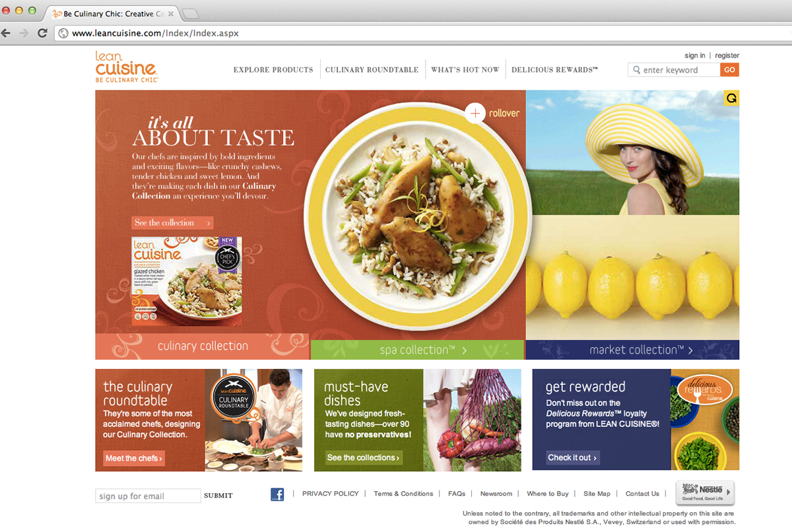The width and height of the screenshot is (792, 532).
Task: Open a new browser tab
Action: 189,13
